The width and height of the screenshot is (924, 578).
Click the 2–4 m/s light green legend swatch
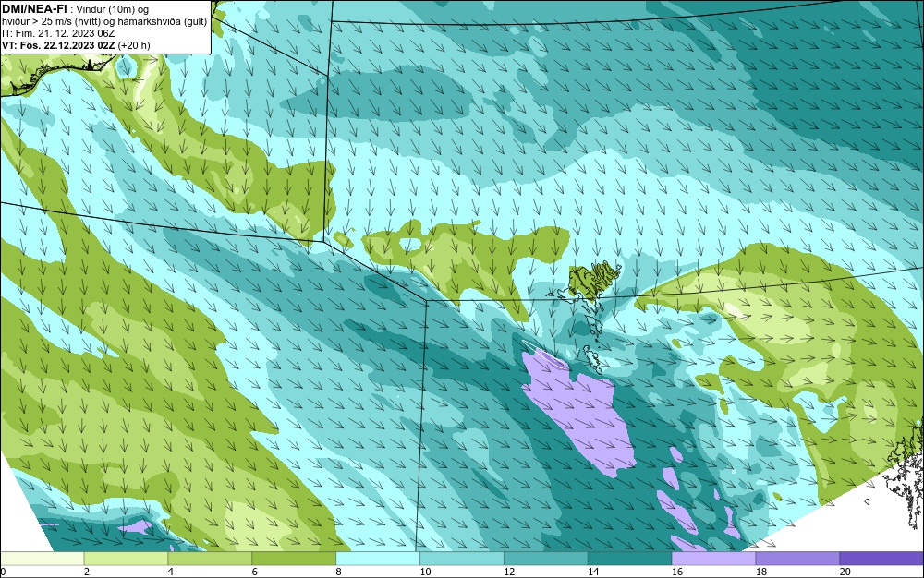[x=126, y=558]
